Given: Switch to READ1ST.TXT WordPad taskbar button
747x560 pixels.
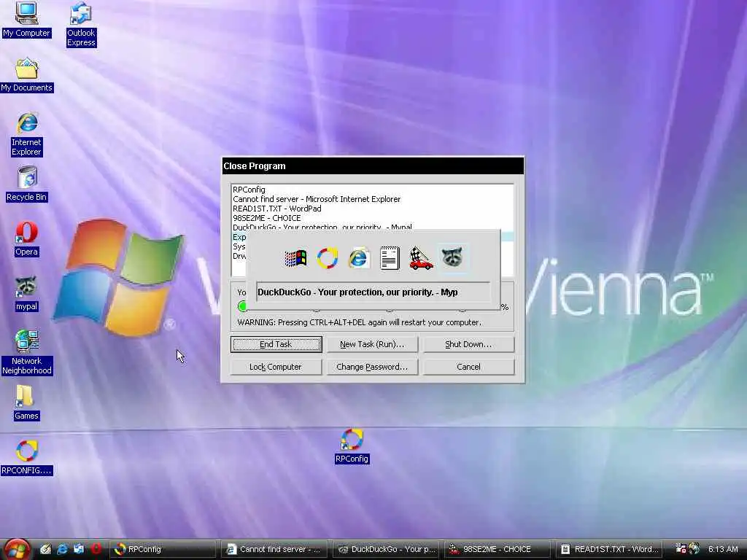Looking at the screenshot, I should coord(609,549).
